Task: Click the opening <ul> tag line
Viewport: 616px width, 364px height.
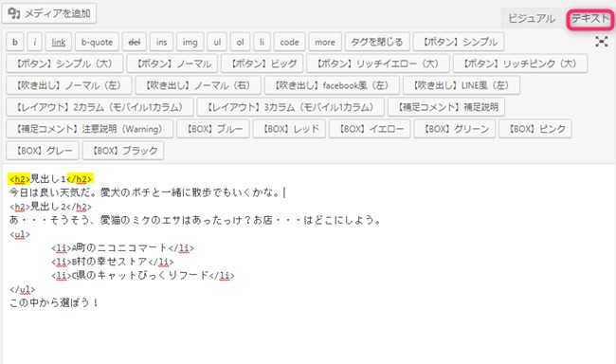Action: pyautogui.click(x=20, y=234)
